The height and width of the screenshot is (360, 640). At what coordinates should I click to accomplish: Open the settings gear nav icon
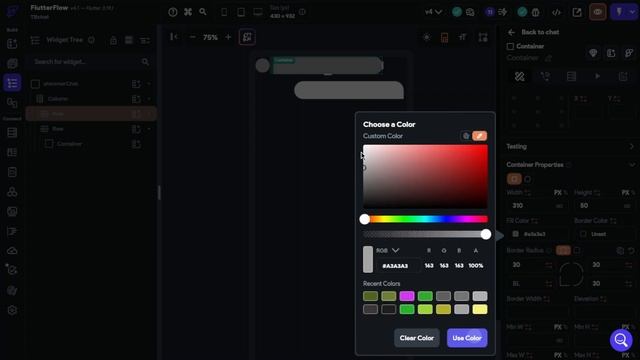pos(12,310)
